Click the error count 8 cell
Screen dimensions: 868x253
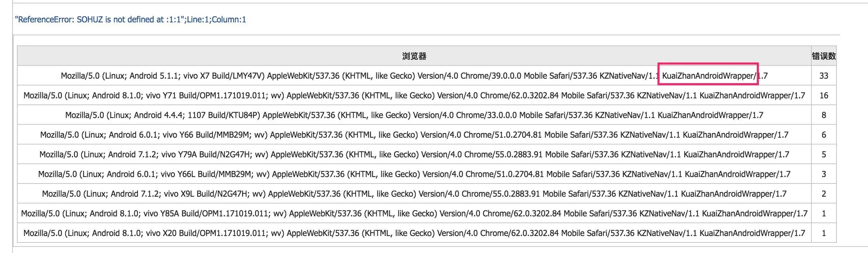(824, 115)
